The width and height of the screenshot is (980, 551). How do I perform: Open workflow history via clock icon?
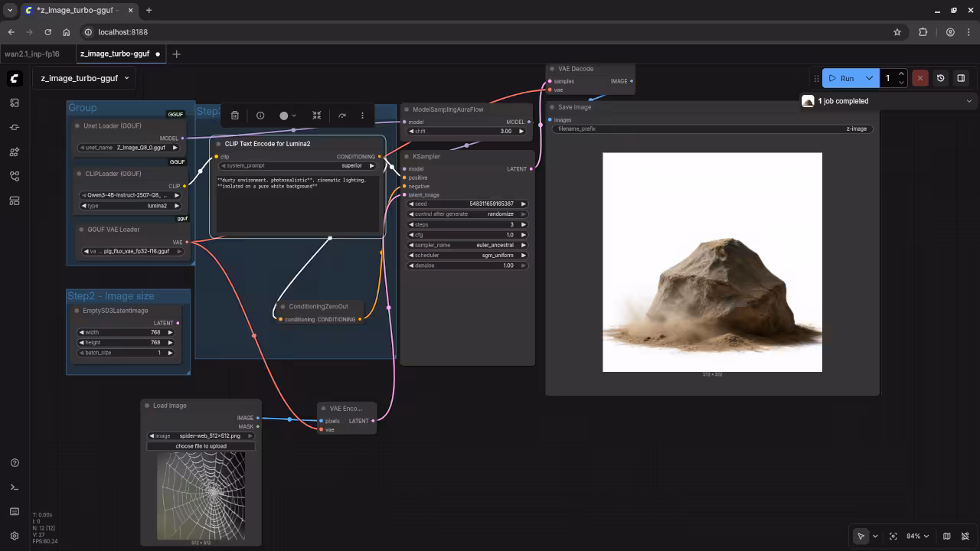(x=941, y=77)
